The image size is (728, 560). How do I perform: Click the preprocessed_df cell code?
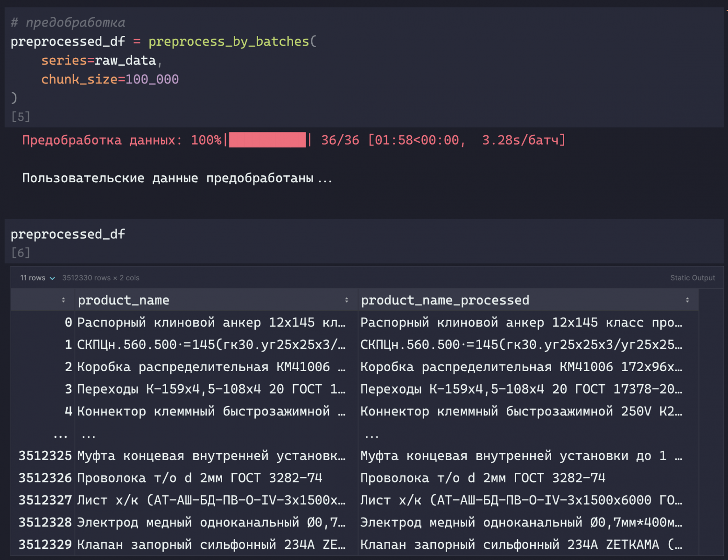[x=68, y=234]
